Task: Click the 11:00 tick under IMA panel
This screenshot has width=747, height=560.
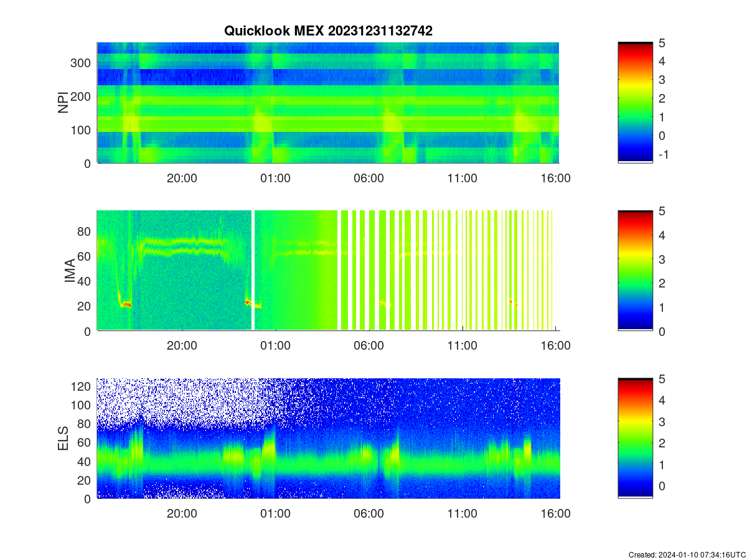Action: [x=462, y=346]
